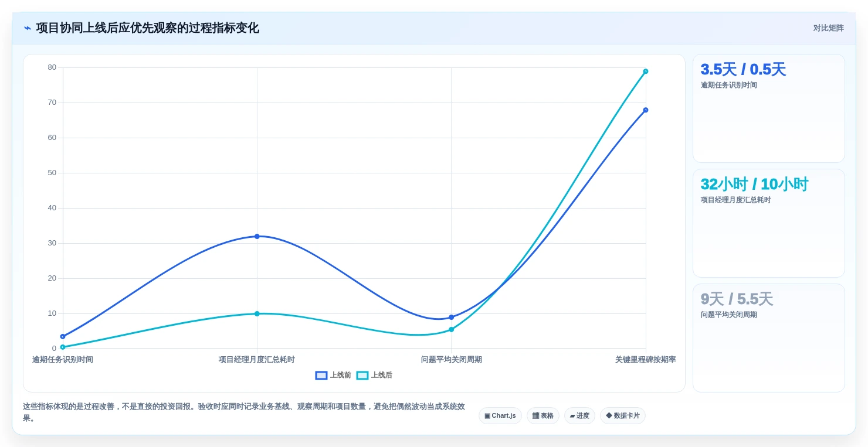Select the 进度 tag button

(579, 416)
